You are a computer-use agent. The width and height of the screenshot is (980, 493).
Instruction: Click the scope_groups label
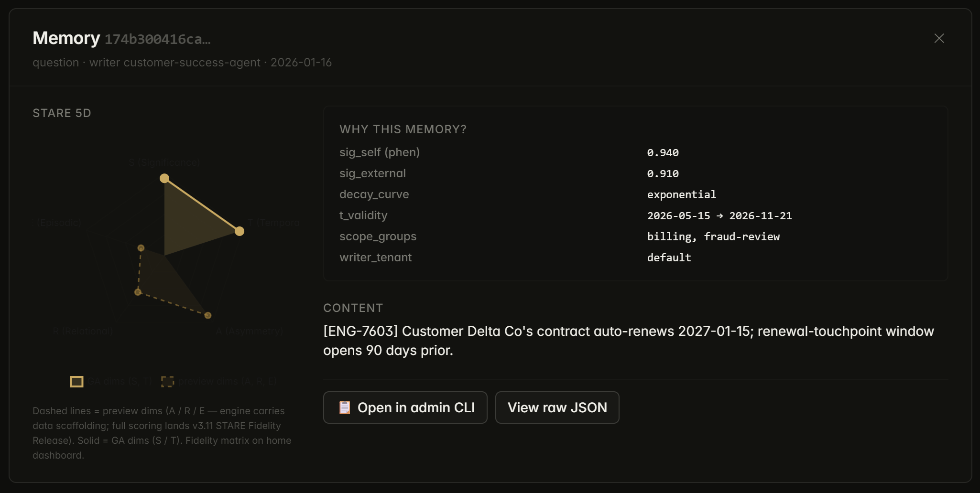[x=378, y=236]
